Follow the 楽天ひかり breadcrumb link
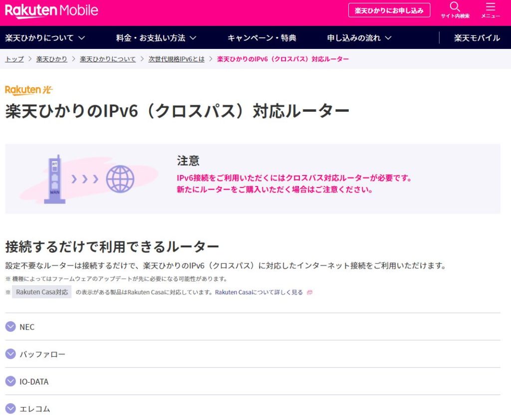 pos(51,59)
